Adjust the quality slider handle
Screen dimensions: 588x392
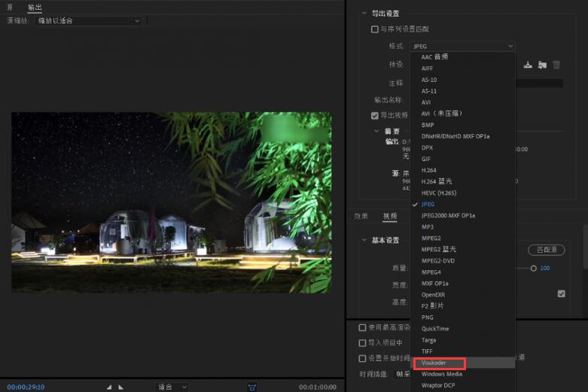pyautogui.click(x=533, y=269)
